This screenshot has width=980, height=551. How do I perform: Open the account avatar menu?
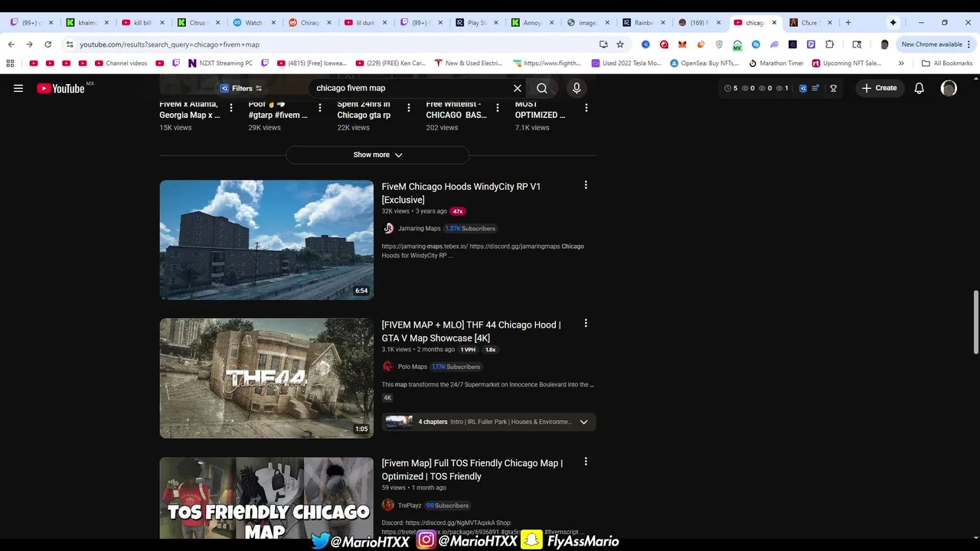click(x=949, y=88)
